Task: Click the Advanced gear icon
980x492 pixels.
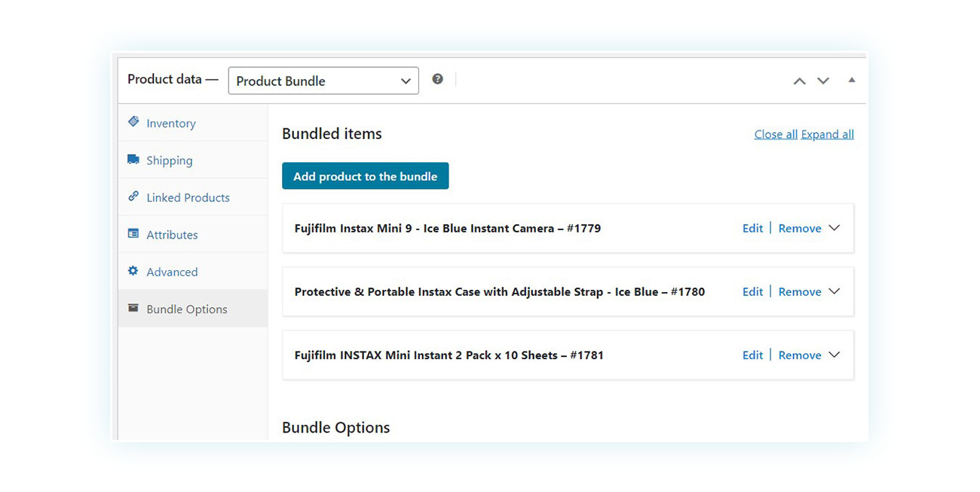Action: (133, 271)
